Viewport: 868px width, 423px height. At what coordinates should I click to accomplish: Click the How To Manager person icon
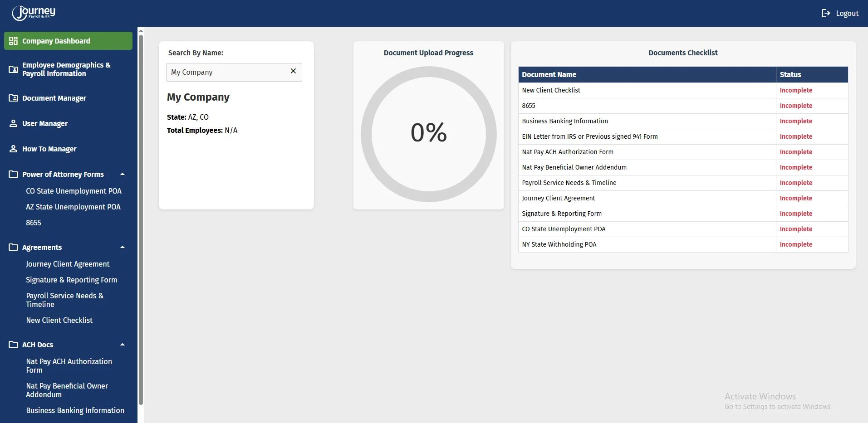tap(13, 149)
